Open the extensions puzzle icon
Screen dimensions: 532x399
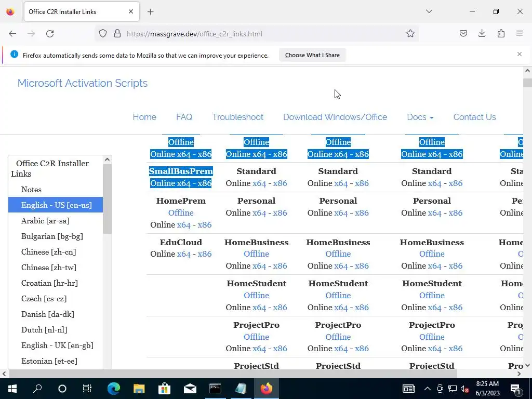(501, 34)
